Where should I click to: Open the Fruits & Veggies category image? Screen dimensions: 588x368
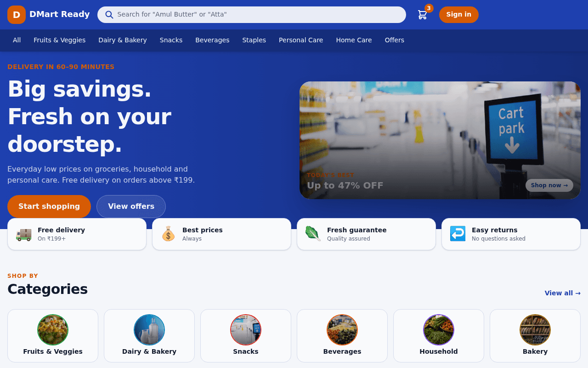pyautogui.click(x=53, y=330)
